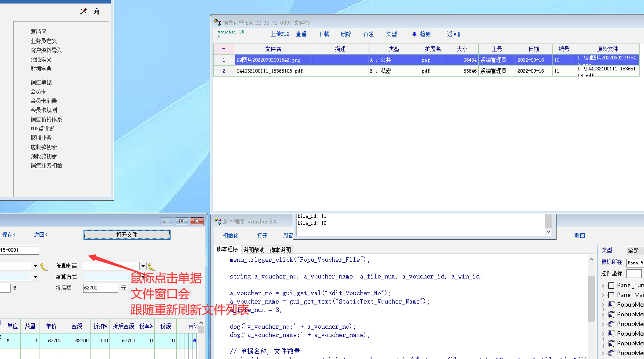Click the 上传F12 upload link
The height and width of the screenshot is (359, 644).
280,34
